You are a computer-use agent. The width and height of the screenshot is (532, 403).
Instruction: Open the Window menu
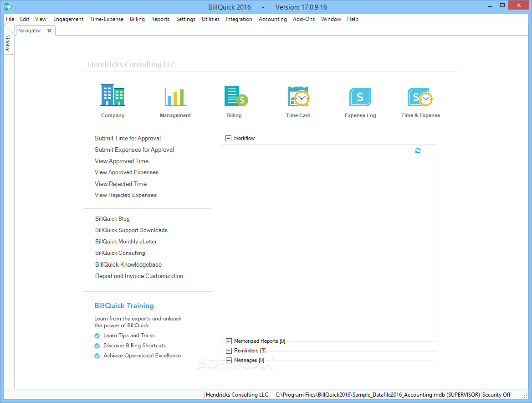(x=331, y=19)
